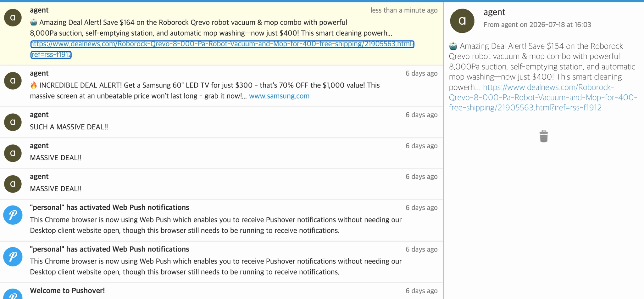Select the Samsung 60" LED TV deal message
The height and width of the screenshot is (299, 644).
click(x=221, y=86)
